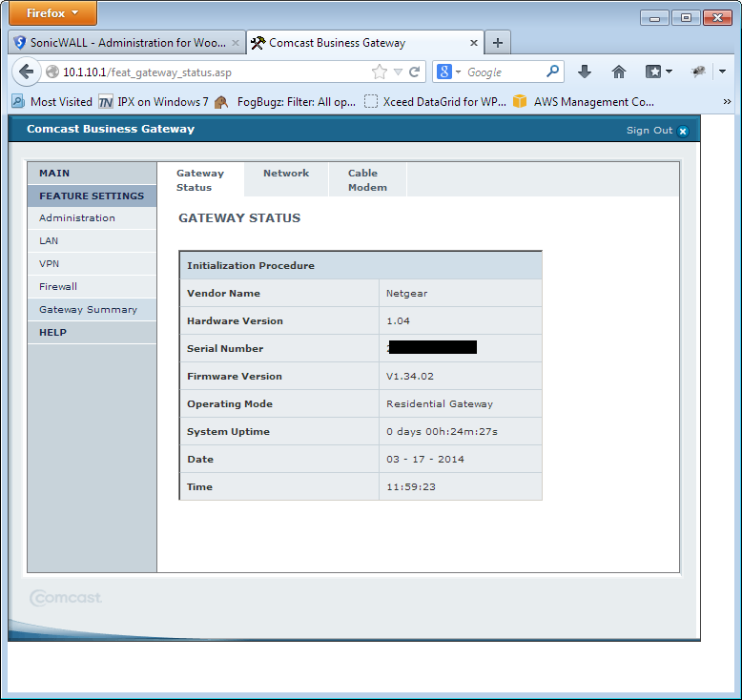Open VPN settings in sidebar
The width and height of the screenshot is (742, 700).
click(x=92, y=263)
